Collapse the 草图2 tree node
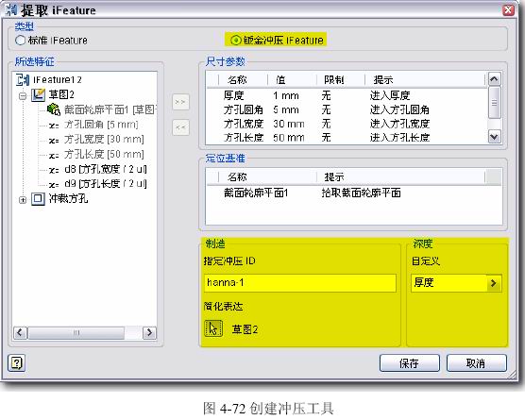This screenshot has width=525, height=420. [23, 96]
